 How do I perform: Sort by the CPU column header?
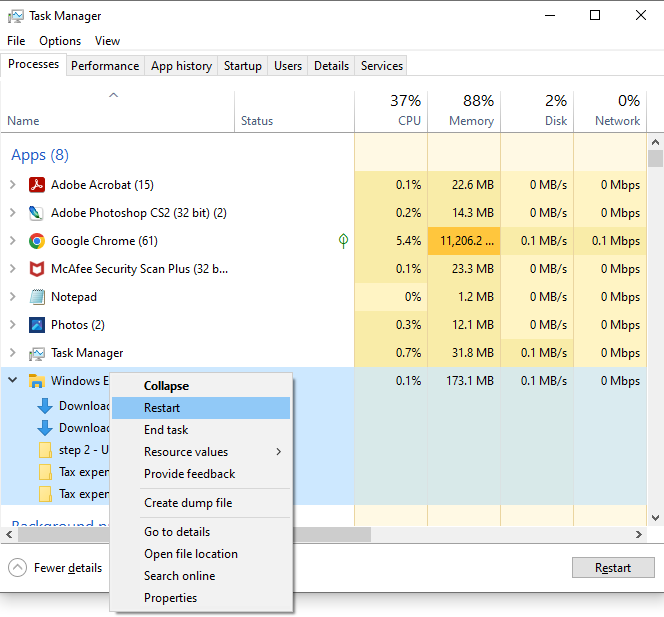(x=391, y=112)
